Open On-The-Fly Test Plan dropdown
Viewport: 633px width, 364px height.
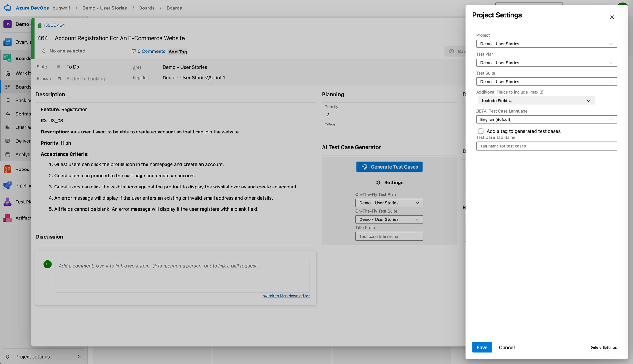(x=389, y=203)
